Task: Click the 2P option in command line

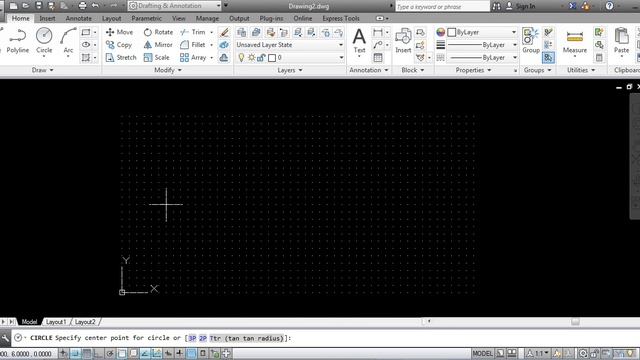Action: (202, 338)
